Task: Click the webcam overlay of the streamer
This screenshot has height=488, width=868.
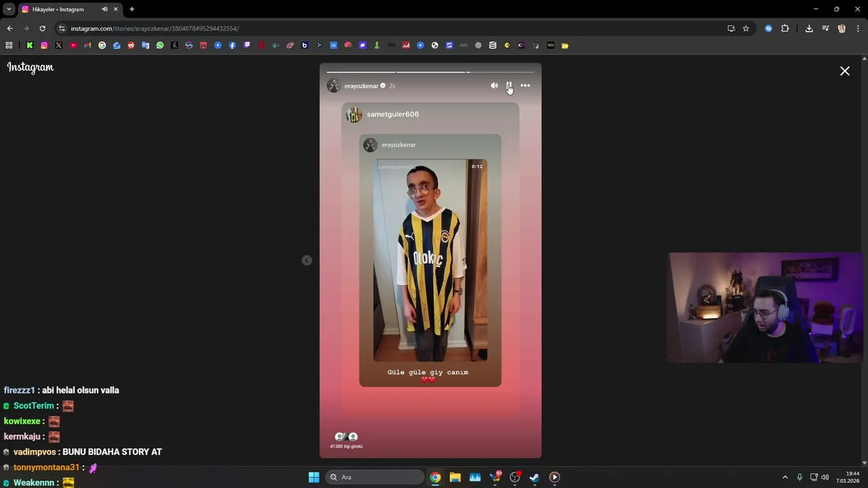Action: point(766,308)
